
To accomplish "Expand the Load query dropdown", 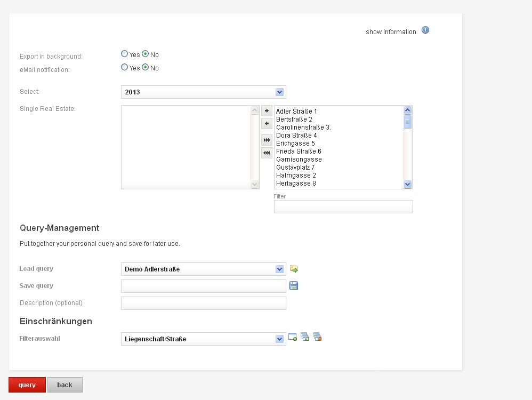I will click(204, 269).
